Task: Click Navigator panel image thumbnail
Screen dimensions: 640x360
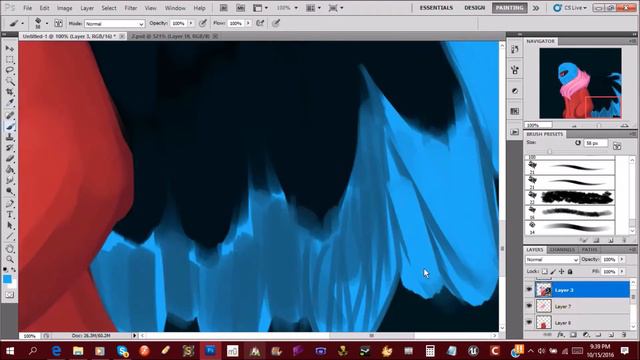Action: [x=580, y=83]
